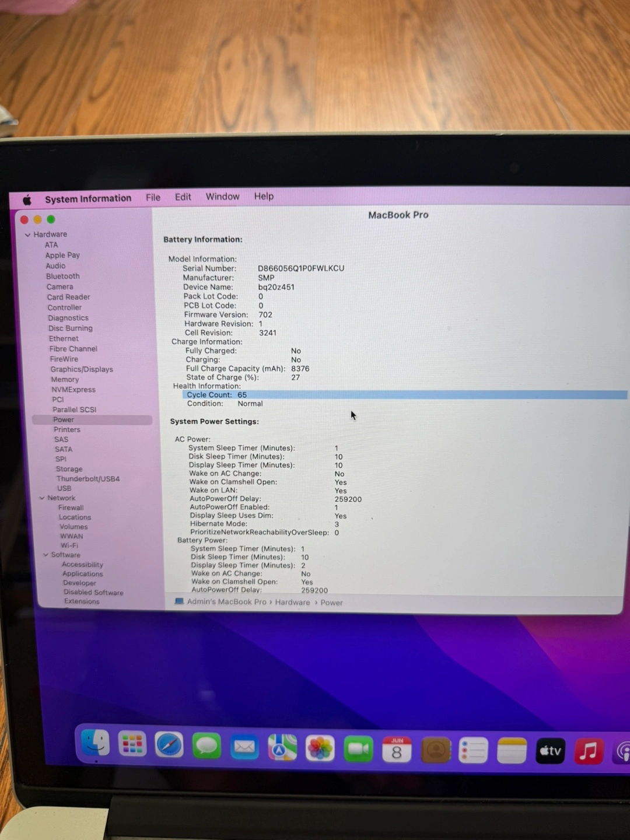This screenshot has width=630, height=840.
Task: Open FaceTime from the Dock
Action: pos(358,749)
